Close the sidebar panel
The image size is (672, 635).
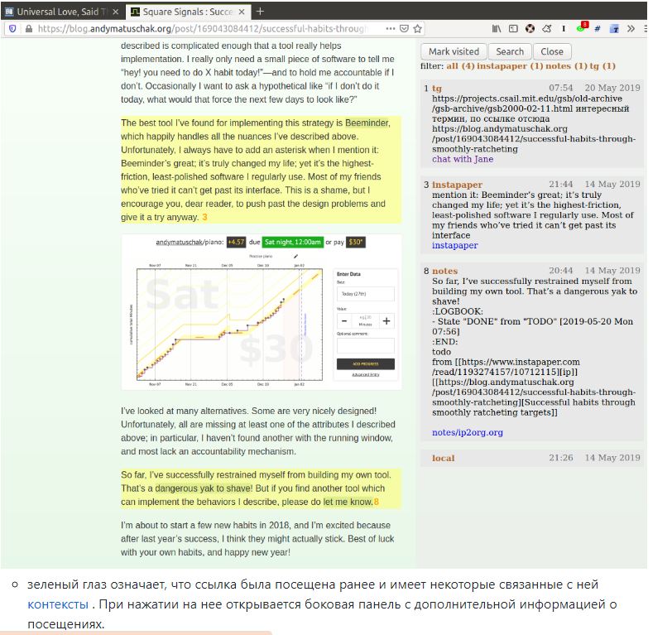pos(552,51)
